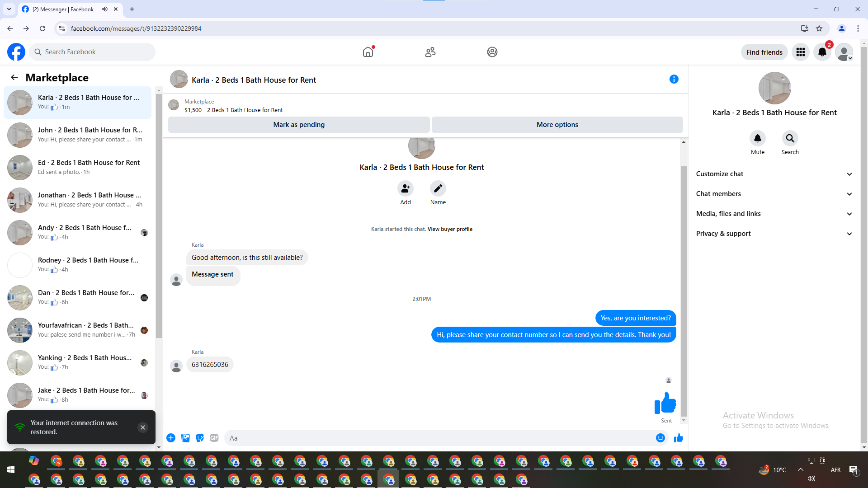
Task: Open the Jonathan conversation
Action: (x=78, y=200)
